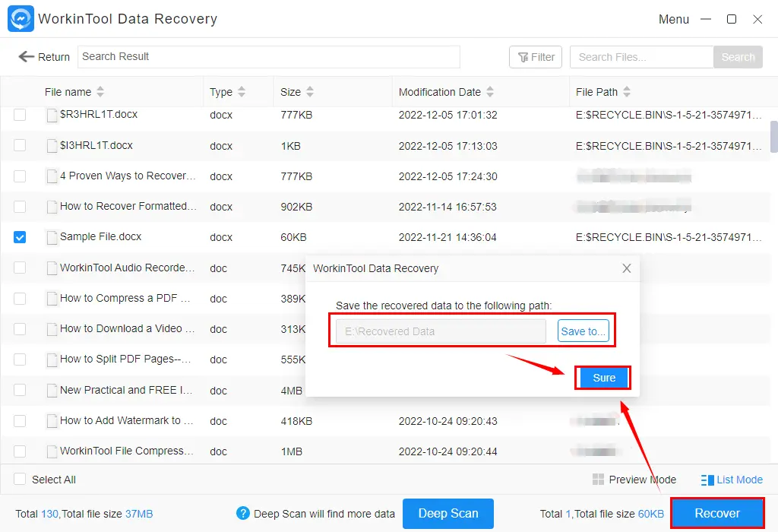Click the 2022-12-05 17:24:30 date cell
778x532 pixels.
tap(448, 176)
